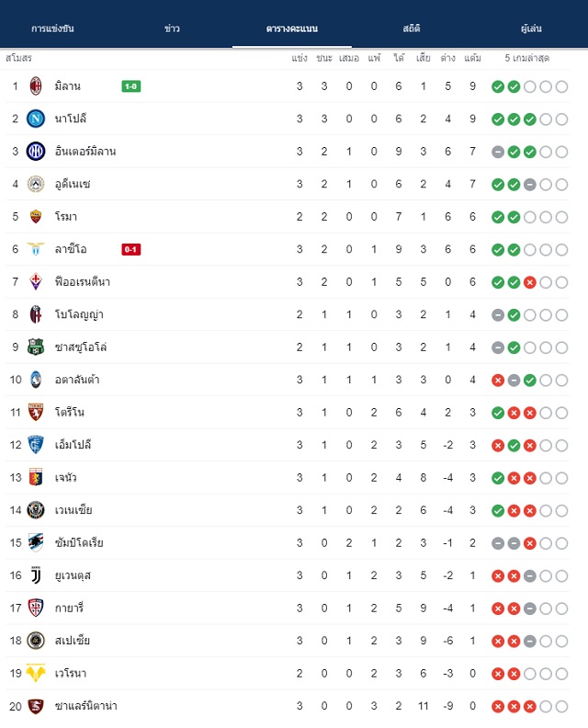
Task: Click the Juventus J logo
Action: pos(36,575)
